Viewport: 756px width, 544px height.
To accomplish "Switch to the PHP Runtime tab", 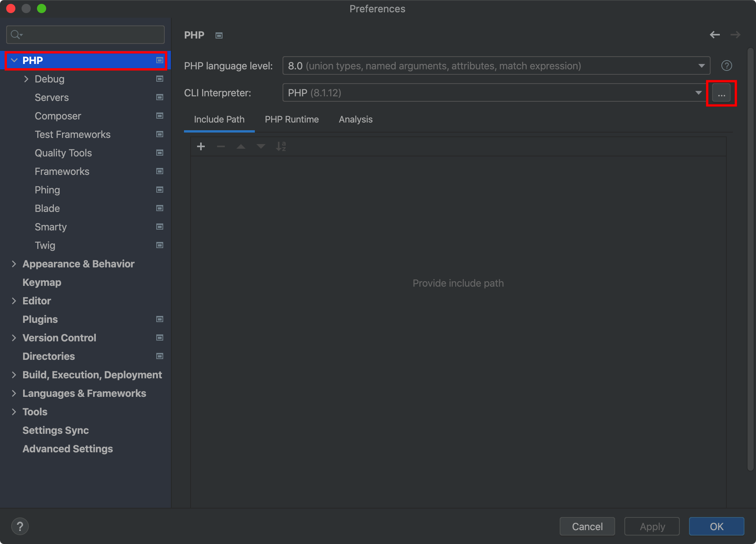I will pyautogui.click(x=291, y=119).
